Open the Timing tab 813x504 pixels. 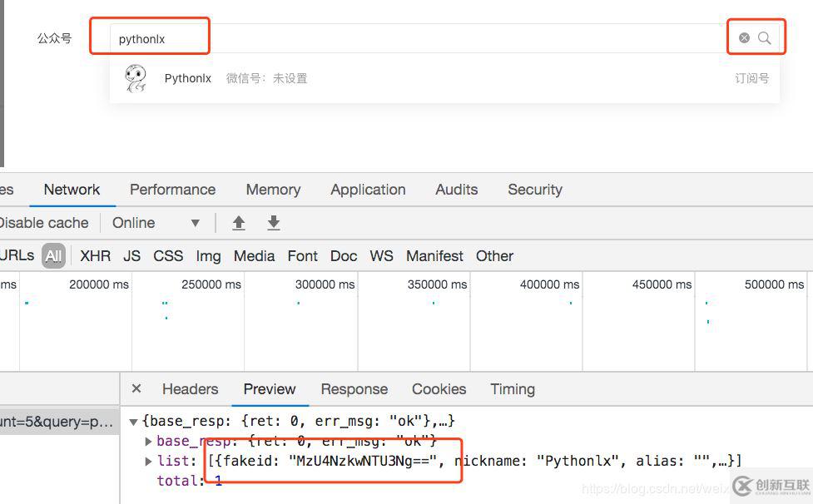click(x=513, y=389)
